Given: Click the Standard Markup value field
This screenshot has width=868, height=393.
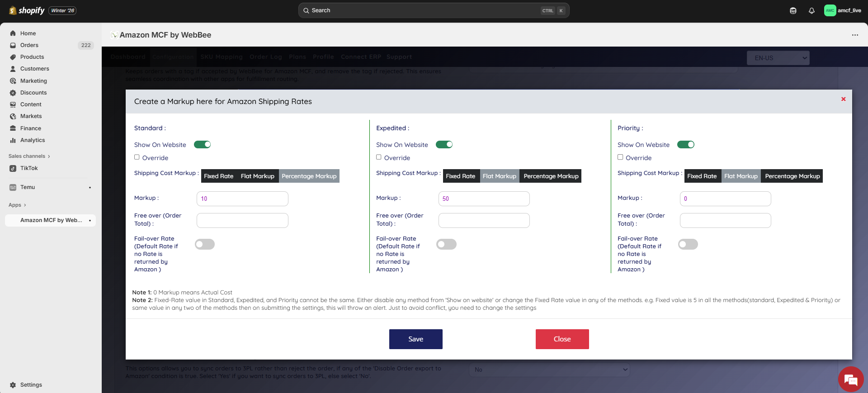Looking at the screenshot, I should 242,199.
